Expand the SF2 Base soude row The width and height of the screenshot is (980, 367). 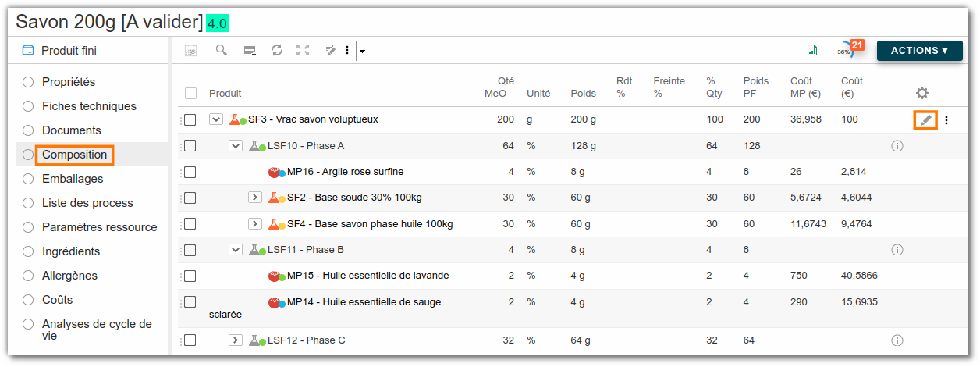pos(254,198)
